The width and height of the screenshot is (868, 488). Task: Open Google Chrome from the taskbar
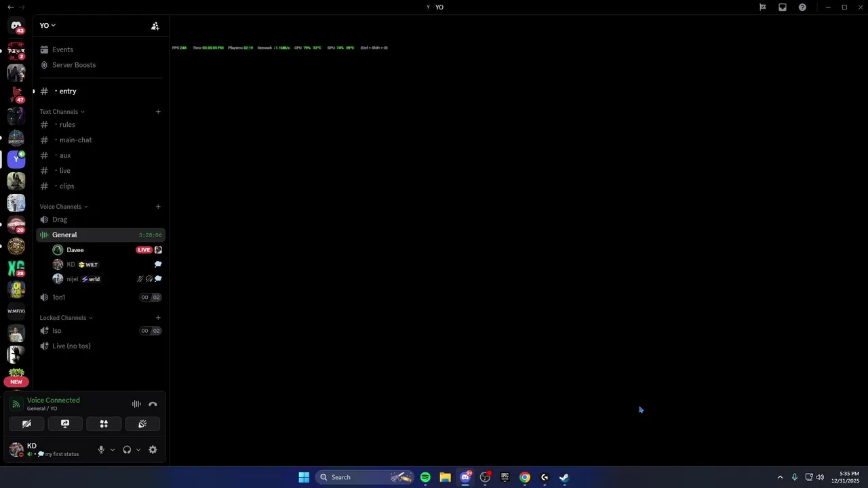coord(525,477)
